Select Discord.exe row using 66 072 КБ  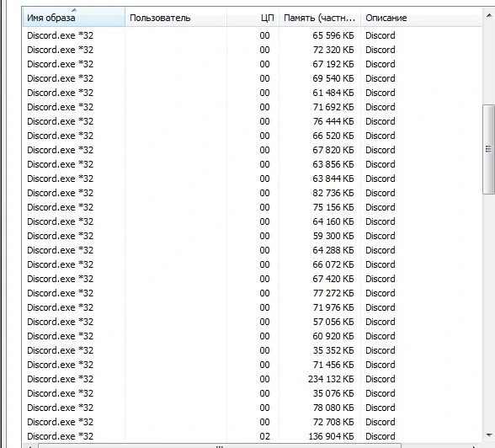(x=252, y=264)
